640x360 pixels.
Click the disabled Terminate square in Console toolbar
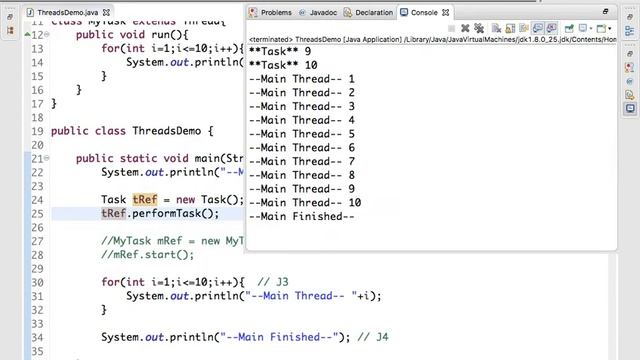[451, 28]
